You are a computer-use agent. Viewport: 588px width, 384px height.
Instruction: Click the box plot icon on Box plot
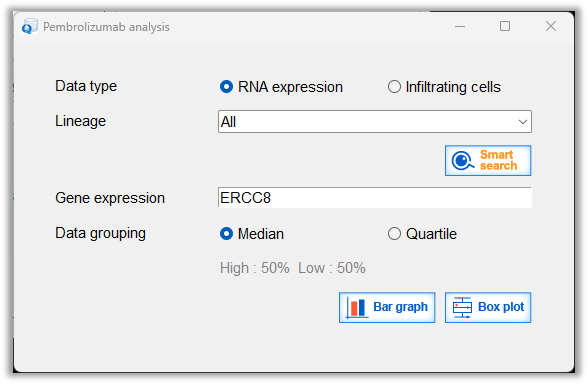click(x=462, y=308)
